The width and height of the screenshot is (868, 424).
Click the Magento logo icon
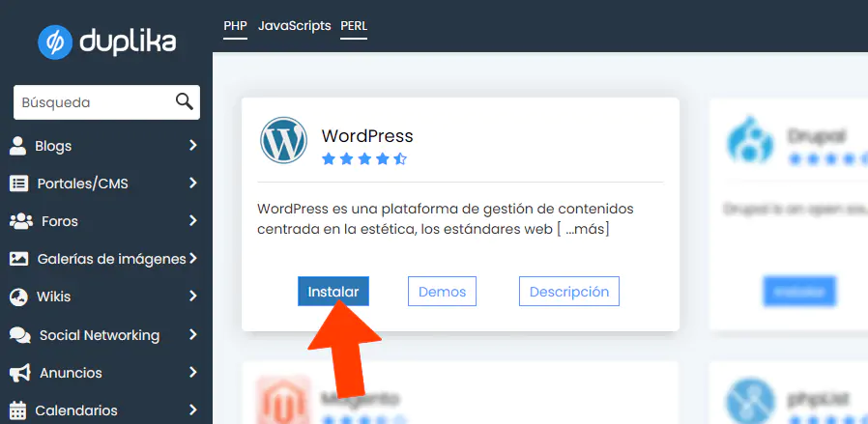click(x=283, y=399)
